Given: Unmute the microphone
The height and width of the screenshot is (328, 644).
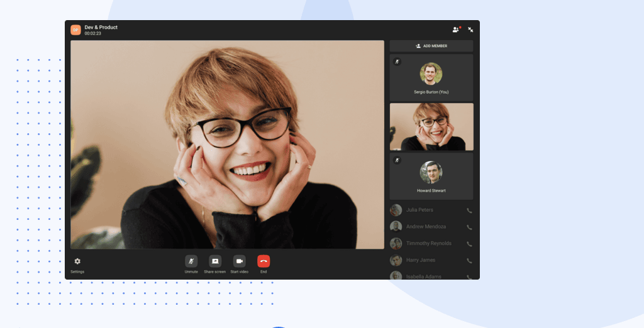Looking at the screenshot, I should tap(191, 261).
